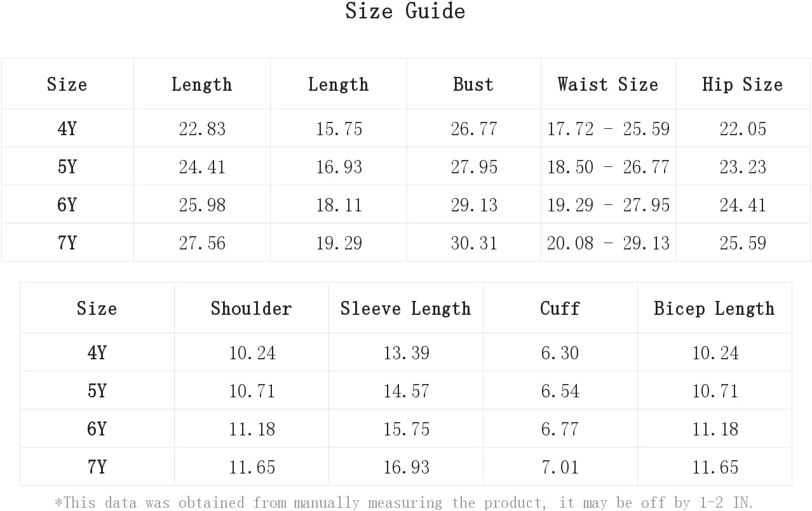Click the Shoulder column header
The width and height of the screenshot is (812, 511).
pos(252,309)
